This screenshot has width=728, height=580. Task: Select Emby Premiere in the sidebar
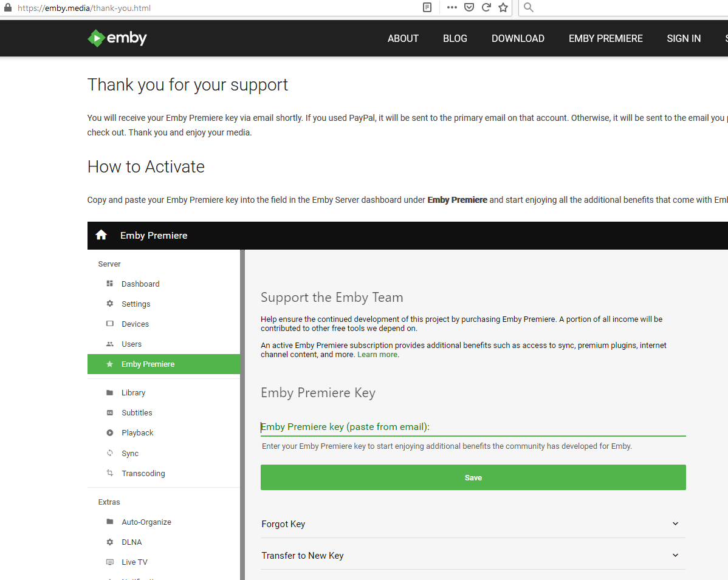[x=148, y=364]
